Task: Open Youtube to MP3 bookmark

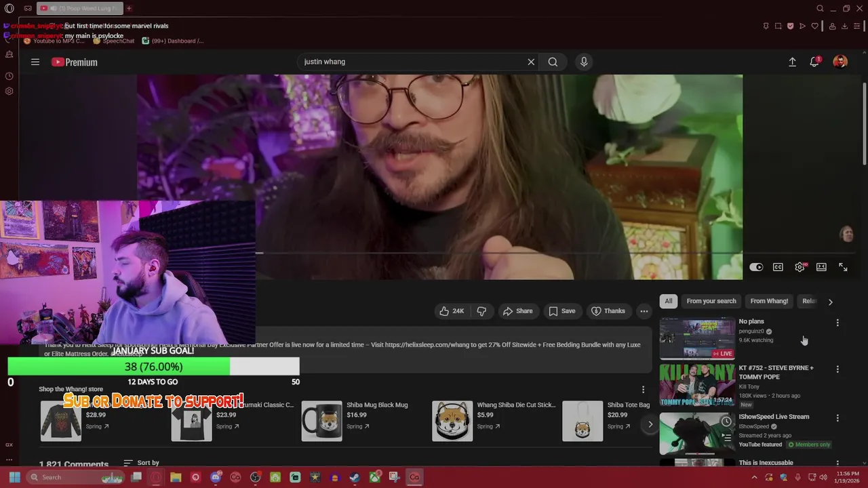Action: pyautogui.click(x=54, y=41)
